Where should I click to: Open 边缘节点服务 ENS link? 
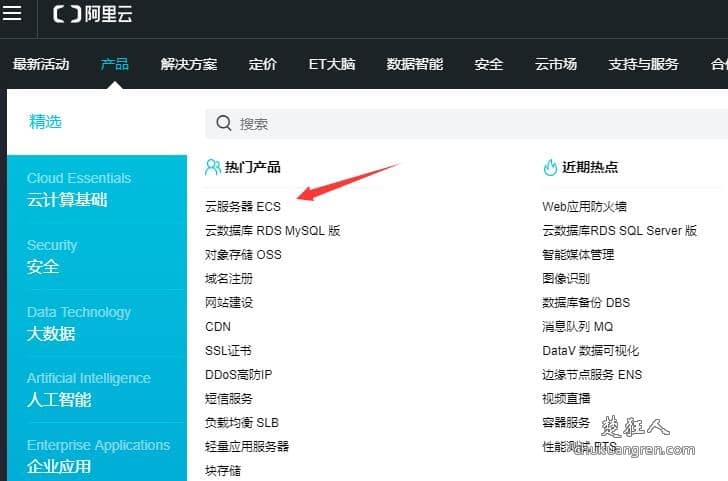592,375
